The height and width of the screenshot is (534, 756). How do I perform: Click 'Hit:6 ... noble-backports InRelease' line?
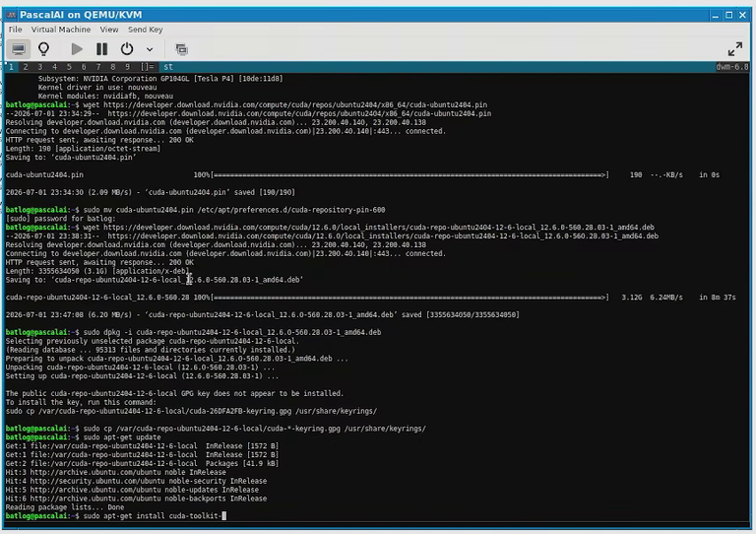click(136, 499)
